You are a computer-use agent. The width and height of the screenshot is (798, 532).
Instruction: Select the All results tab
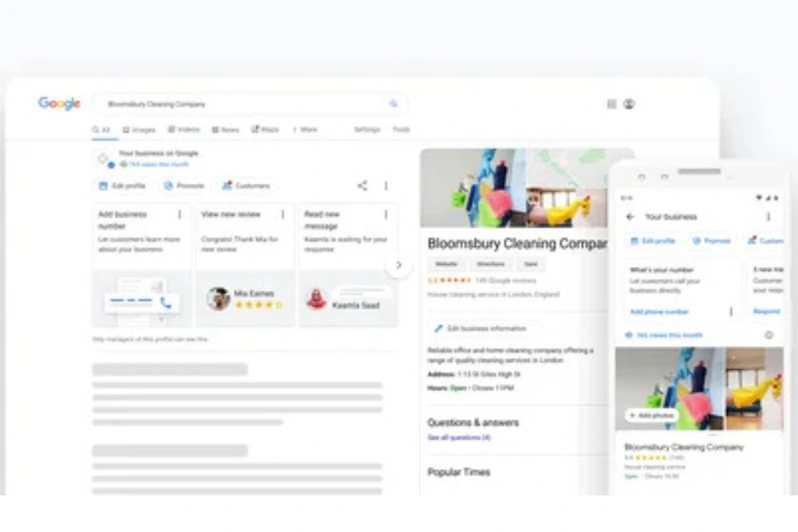101,130
